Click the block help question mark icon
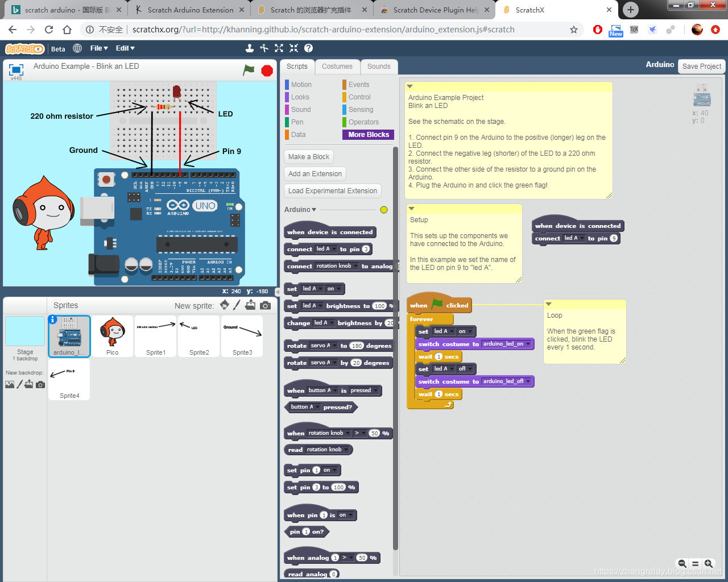The height and width of the screenshot is (582, 728). 308,48
